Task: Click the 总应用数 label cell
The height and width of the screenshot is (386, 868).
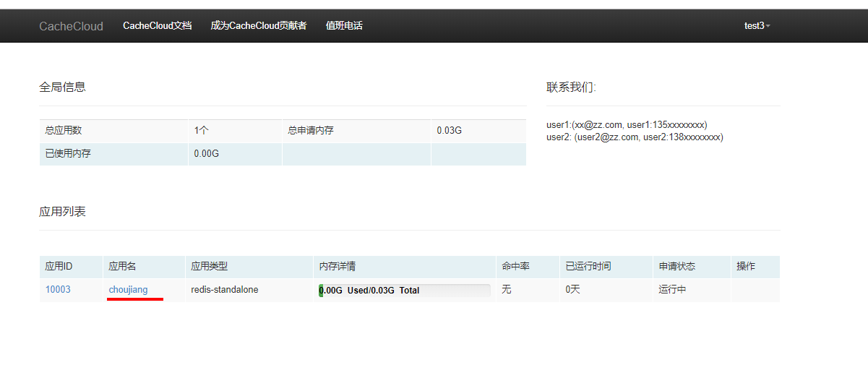Action: click(x=113, y=131)
